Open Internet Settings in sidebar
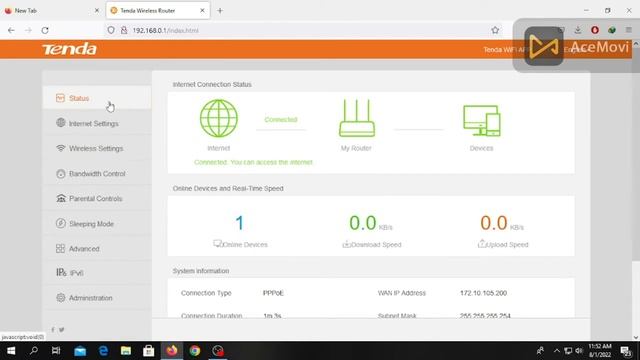Image resolution: width=640 pixels, height=360 pixels. [x=97, y=123]
